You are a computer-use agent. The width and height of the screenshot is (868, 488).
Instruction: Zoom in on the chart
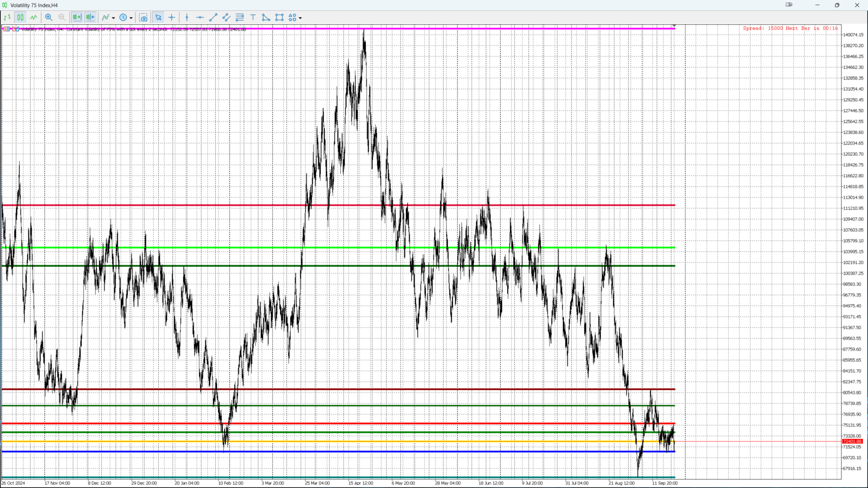(49, 17)
